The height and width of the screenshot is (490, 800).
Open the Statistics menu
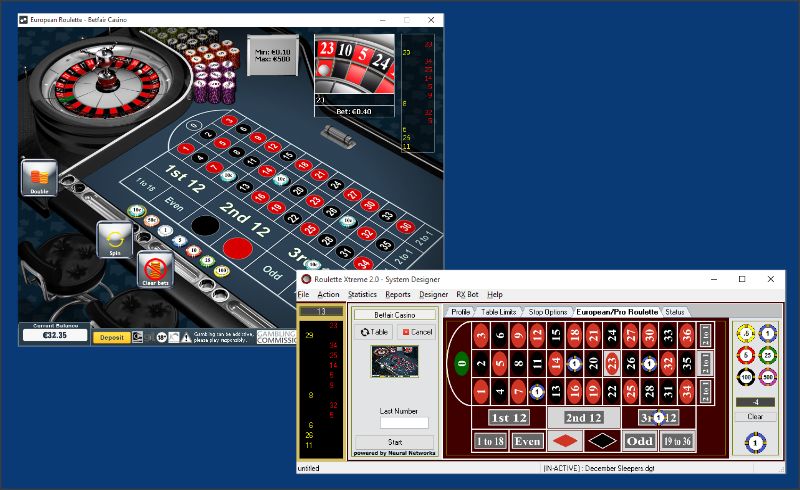pos(362,295)
